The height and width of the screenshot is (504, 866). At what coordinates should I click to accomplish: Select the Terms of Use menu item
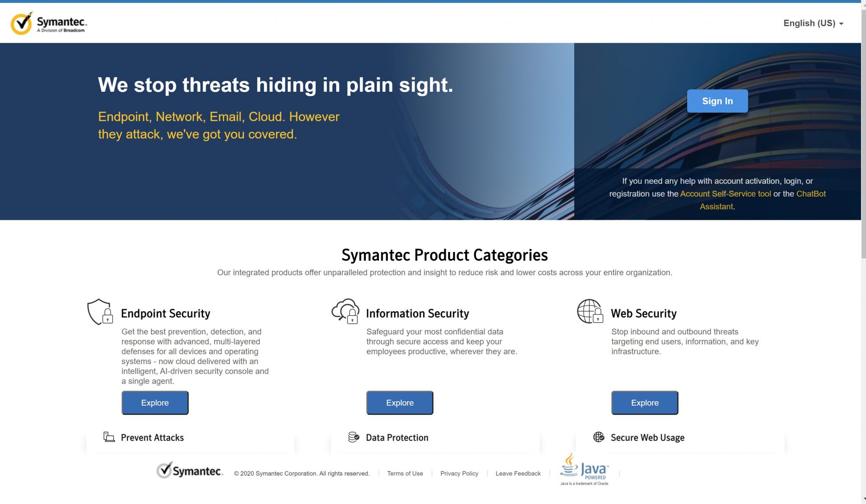point(406,474)
